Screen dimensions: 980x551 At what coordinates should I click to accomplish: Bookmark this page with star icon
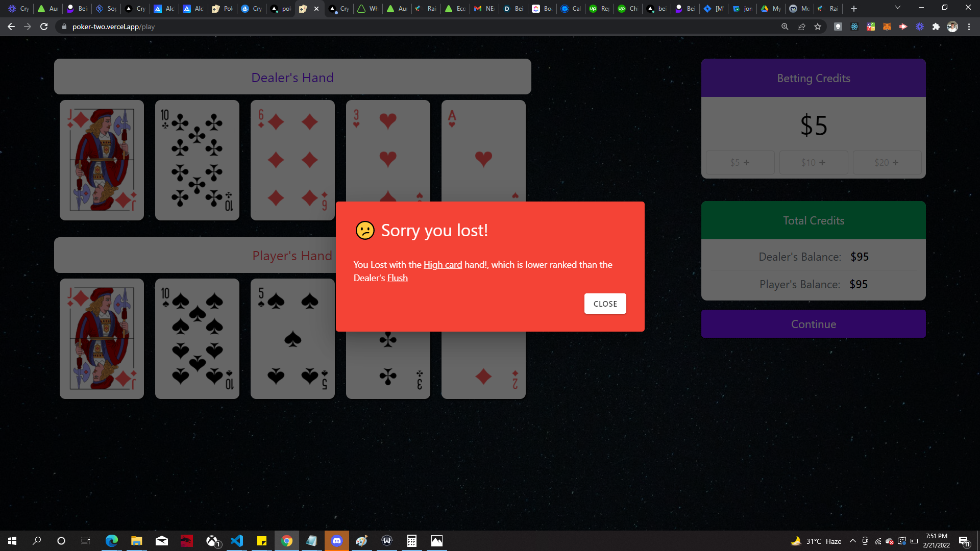tap(818, 27)
